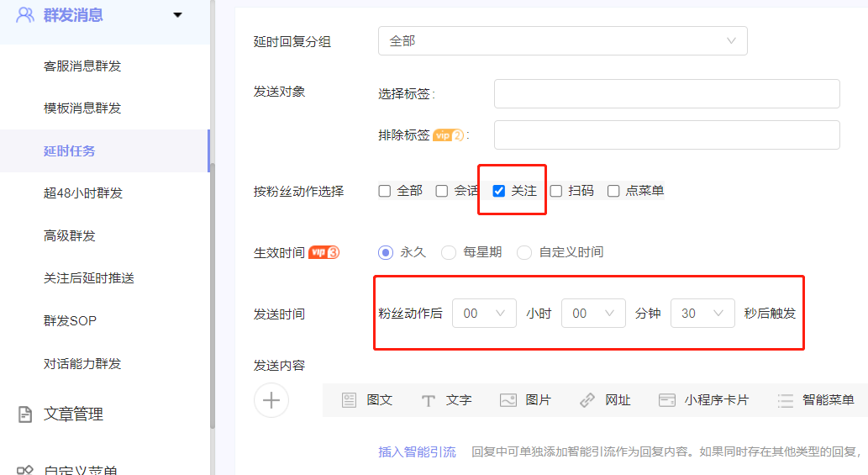Screen dimensions: 868x475
Task: Select the 自定义时间 radio button
Action: (524, 252)
